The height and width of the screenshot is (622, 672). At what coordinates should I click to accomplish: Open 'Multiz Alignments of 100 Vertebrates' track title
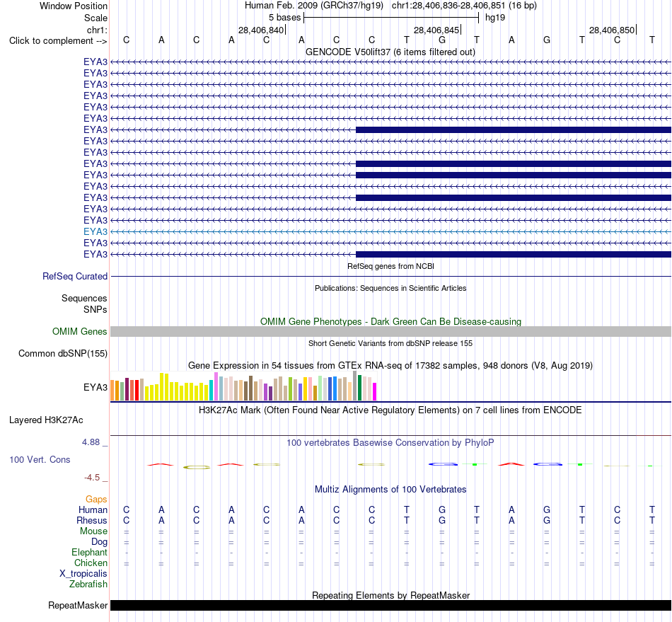[x=390, y=490]
